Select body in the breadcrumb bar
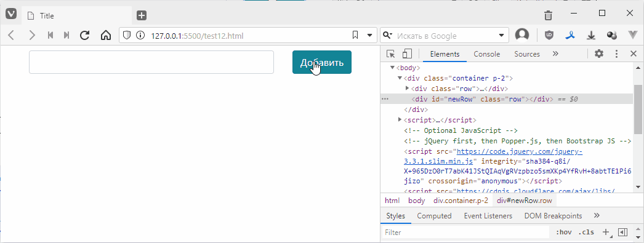The image size is (644, 243). point(416,201)
